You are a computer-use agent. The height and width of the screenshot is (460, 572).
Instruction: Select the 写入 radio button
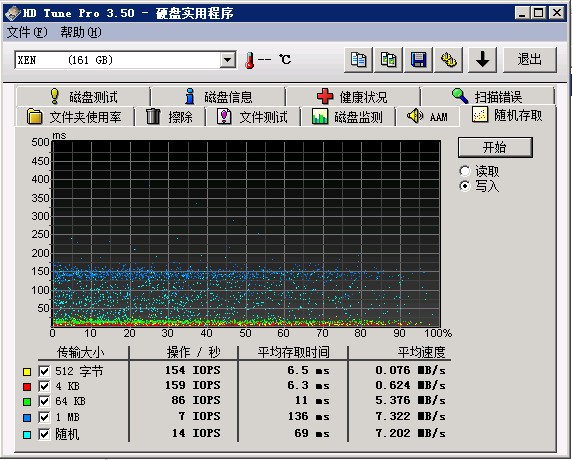tap(465, 186)
